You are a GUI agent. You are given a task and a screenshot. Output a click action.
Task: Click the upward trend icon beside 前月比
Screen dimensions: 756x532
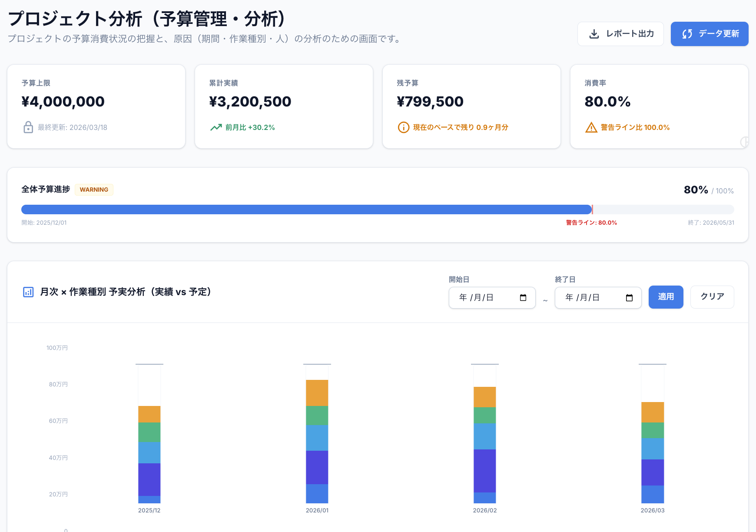216,127
